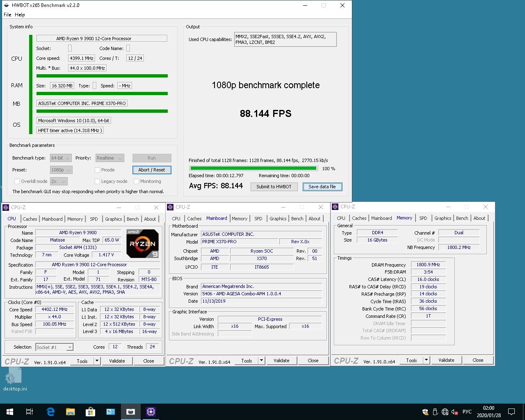This screenshot has height=420, width=525.
Task: Toggle the Monitoring checkbox
Action: point(136,181)
